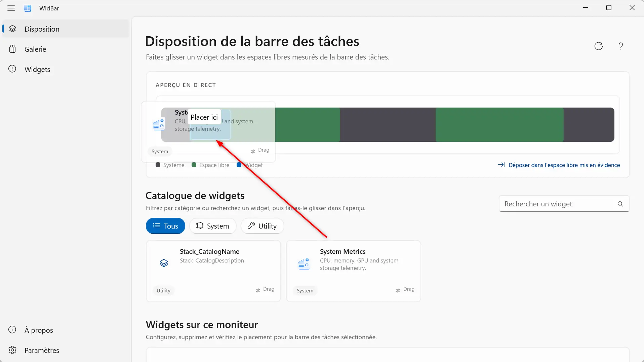
Task: Click the Disposition layers icon
Action: 12,29
